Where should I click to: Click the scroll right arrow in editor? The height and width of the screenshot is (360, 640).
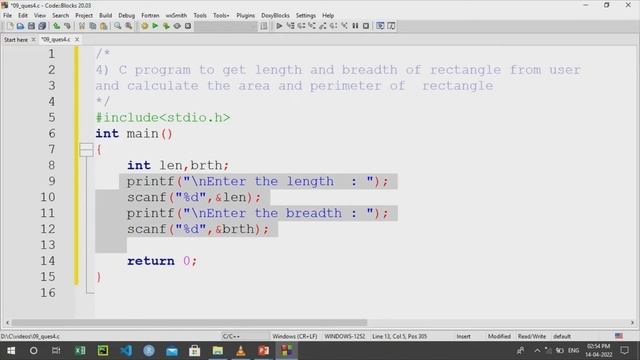click(632, 322)
